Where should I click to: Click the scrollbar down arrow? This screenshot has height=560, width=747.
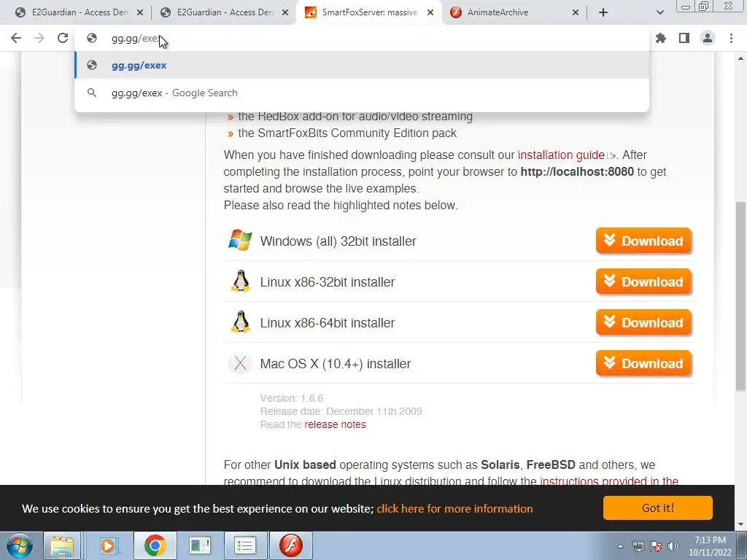pos(741,525)
